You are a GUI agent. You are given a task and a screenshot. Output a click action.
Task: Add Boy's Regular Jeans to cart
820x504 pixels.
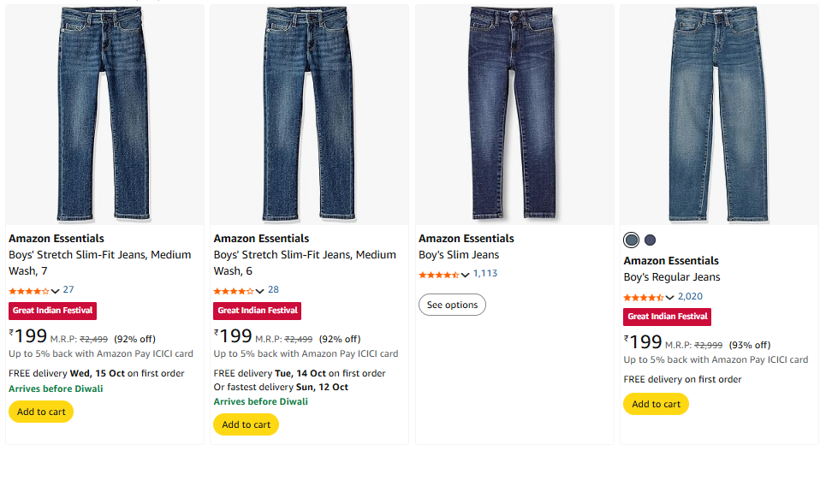[x=656, y=404]
